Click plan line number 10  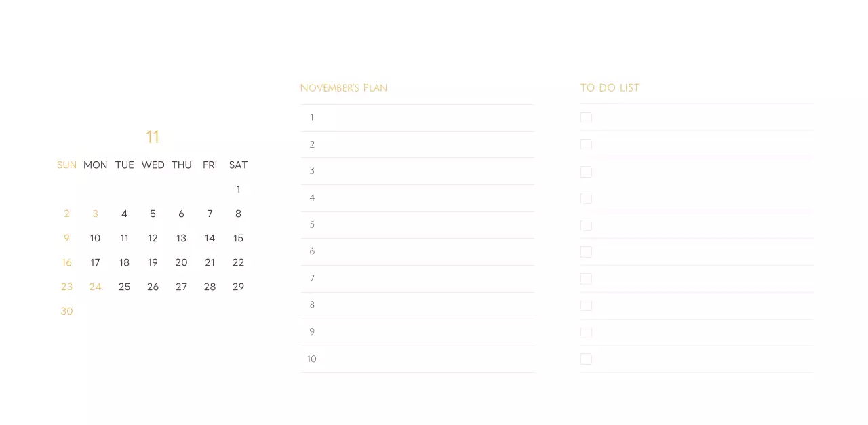[x=417, y=359]
